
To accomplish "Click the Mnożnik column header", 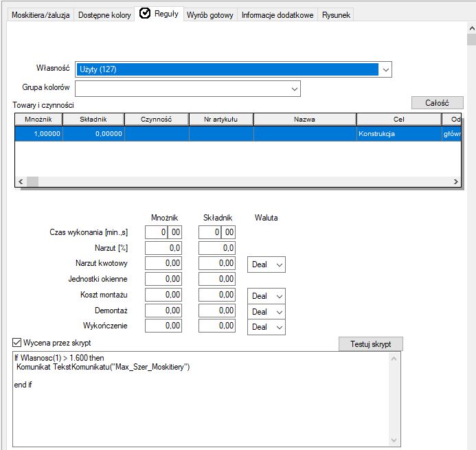I will coord(38,120).
